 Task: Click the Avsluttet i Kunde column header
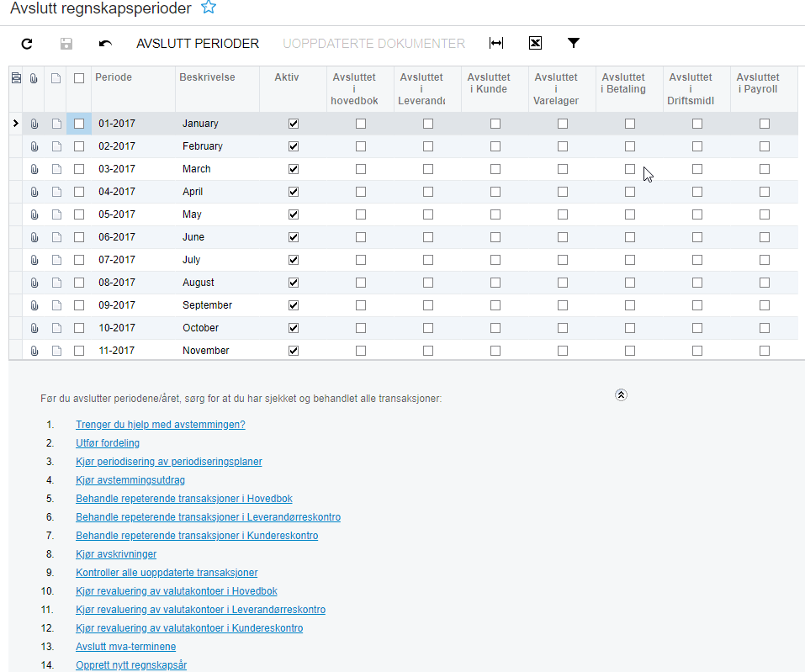495,89
